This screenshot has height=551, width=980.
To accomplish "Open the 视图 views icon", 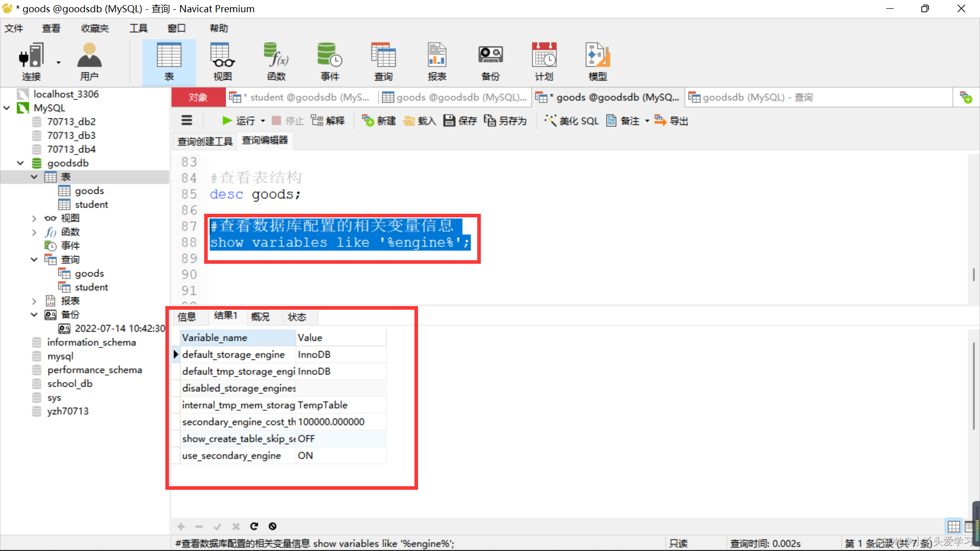I will pyautogui.click(x=223, y=62).
